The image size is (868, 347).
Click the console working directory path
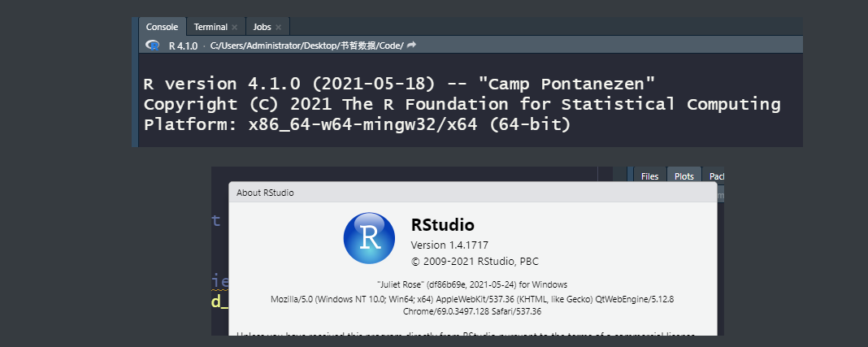[x=306, y=46]
